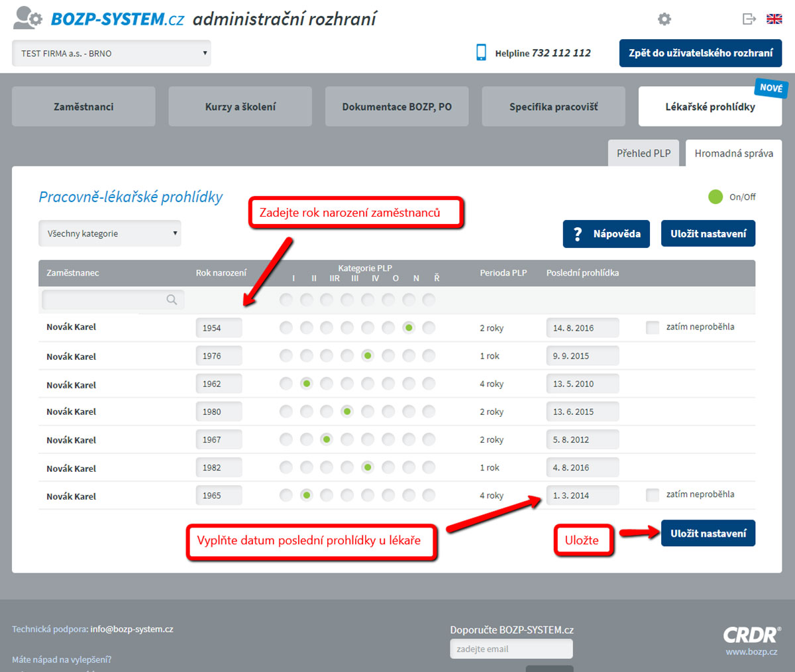Screen dimensions: 795x672
Task: Select category I for employee born 1982
Action: click(286, 467)
